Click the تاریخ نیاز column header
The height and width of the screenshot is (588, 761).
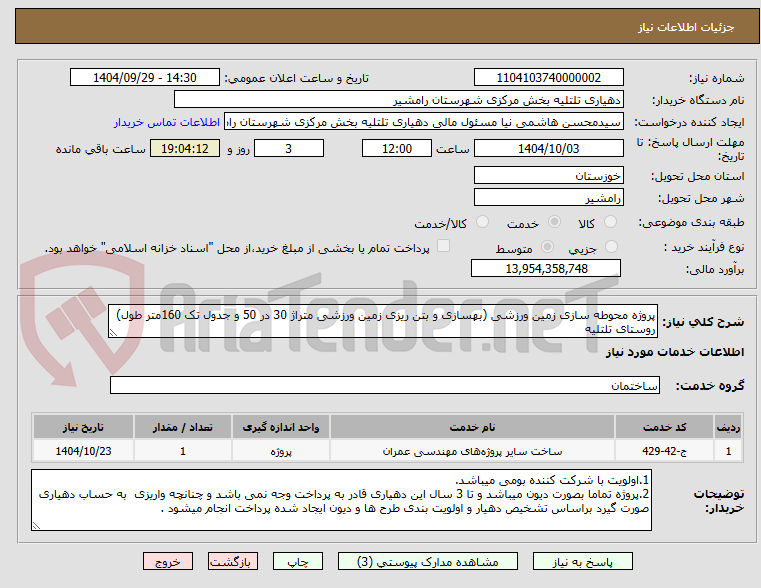pos(83,427)
